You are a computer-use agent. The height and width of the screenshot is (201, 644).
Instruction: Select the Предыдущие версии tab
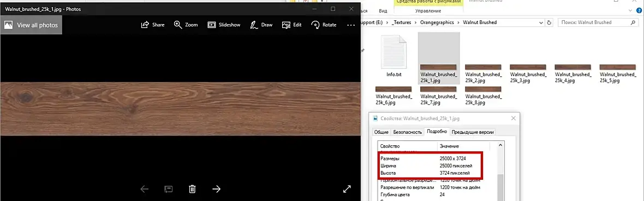473,132
